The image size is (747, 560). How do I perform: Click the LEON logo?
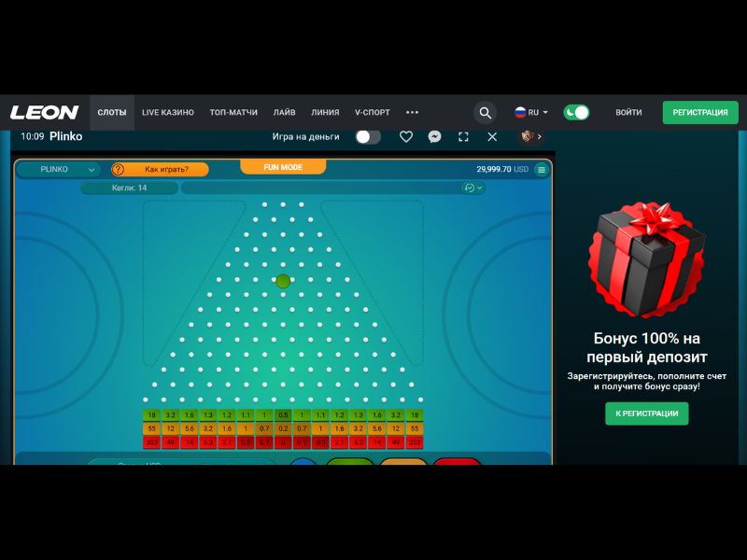[x=44, y=112]
